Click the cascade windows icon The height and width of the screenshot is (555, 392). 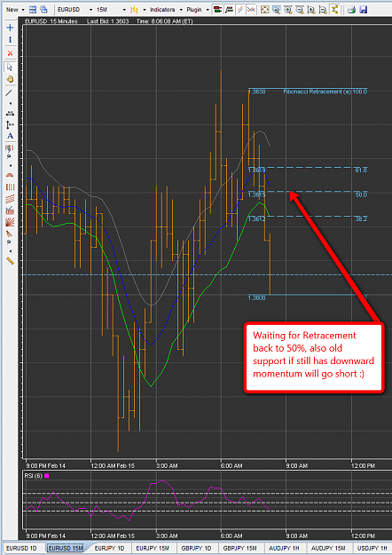click(43, 10)
